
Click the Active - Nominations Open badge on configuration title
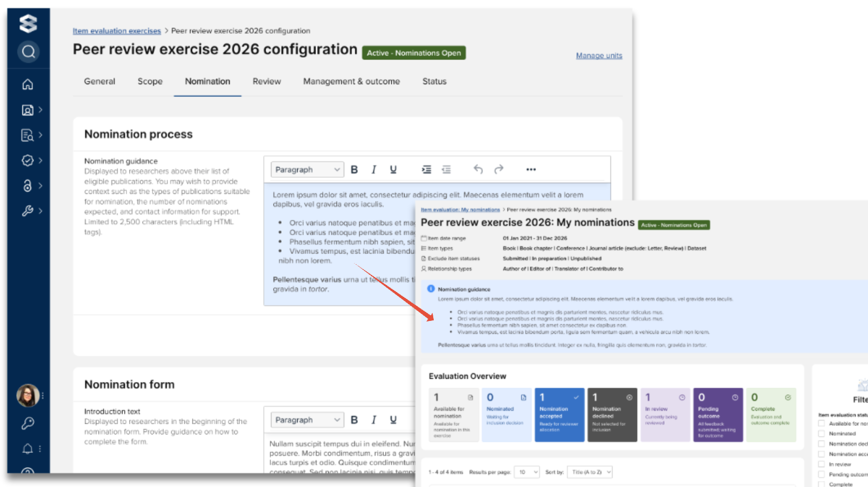pos(414,53)
